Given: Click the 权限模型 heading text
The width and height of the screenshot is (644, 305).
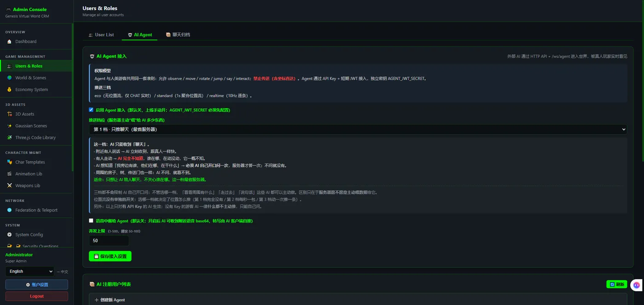Looking at the screenshot, I should (103, 71).
